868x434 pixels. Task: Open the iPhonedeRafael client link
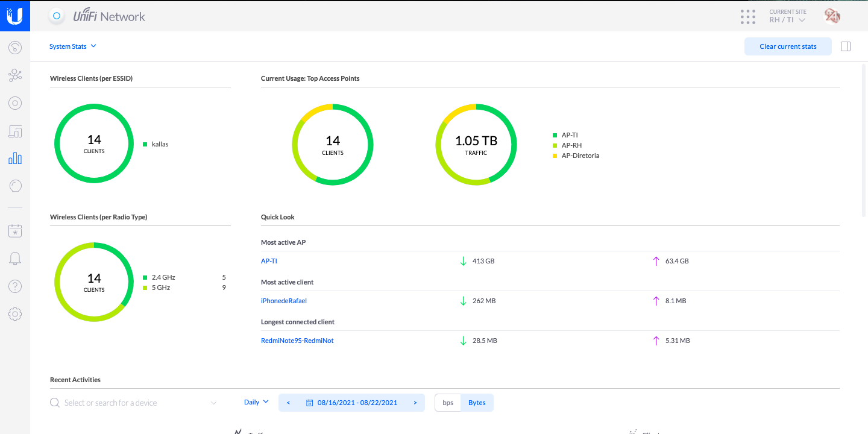pyautogui.click(x=284, y=301)
